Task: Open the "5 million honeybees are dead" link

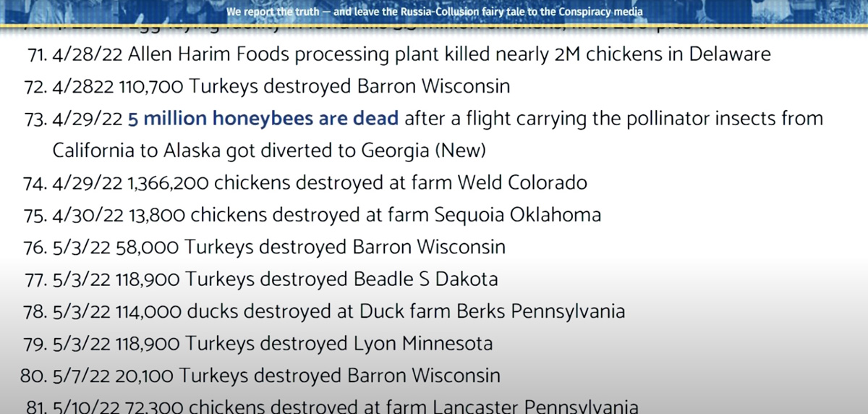Action: [x=263, y=119]
